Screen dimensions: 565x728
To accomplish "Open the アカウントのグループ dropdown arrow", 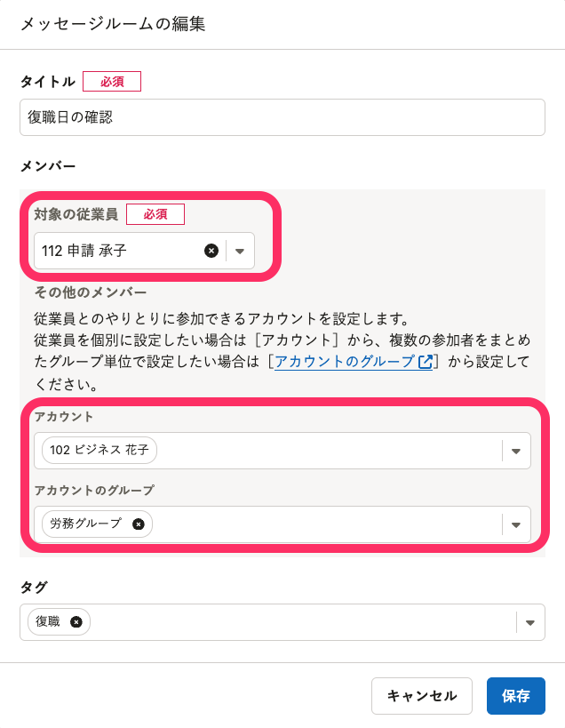I will (x=516, y=524).
